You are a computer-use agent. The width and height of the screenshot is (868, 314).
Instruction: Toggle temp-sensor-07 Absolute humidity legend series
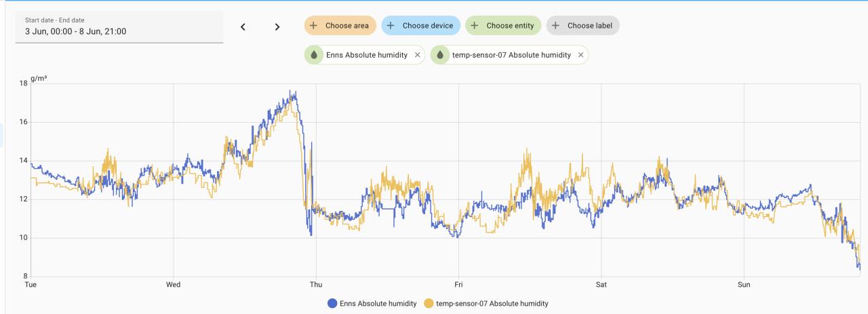coord(492,303)
